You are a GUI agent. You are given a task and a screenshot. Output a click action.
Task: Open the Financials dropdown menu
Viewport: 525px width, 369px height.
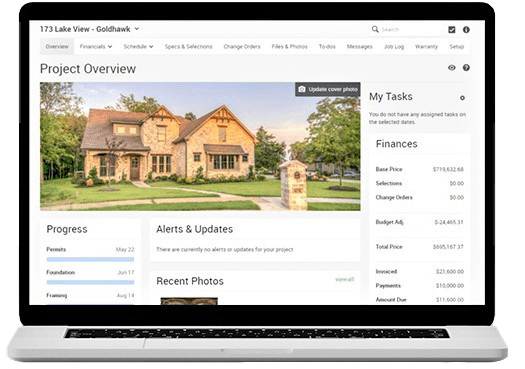[x=96, y=47]
